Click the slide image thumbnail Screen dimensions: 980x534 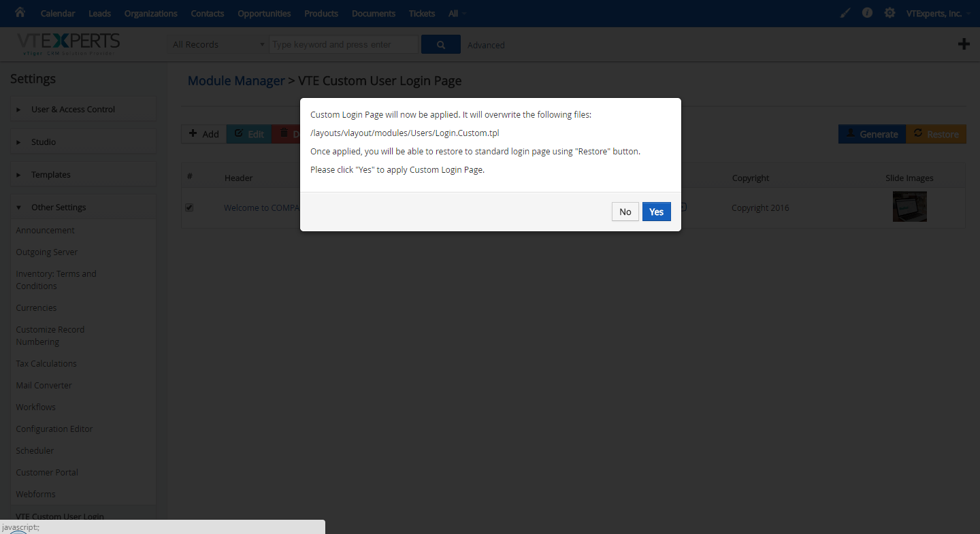[x=910, y=207]
